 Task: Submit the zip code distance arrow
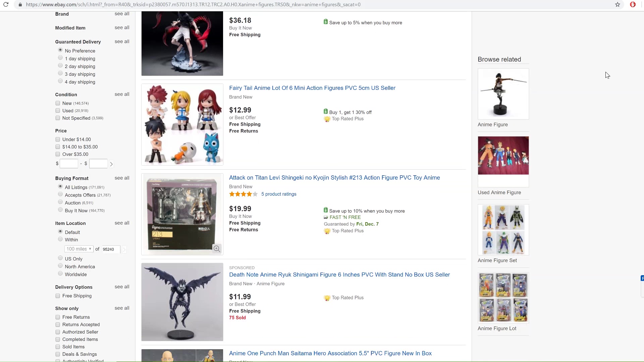124,249
